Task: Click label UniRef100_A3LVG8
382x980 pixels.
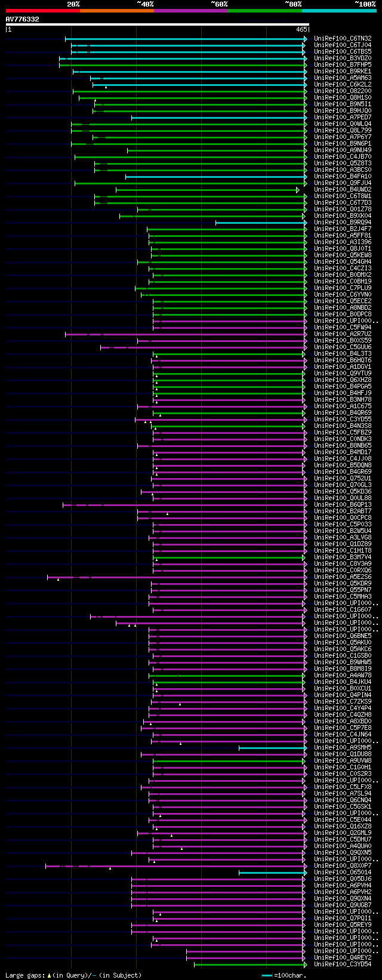Action: 343,538
